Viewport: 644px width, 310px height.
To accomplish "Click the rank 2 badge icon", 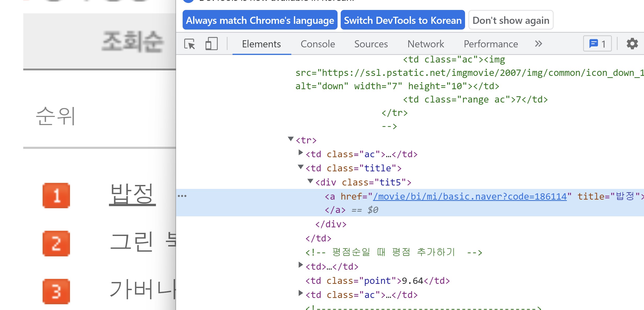I will coord(56,243).
